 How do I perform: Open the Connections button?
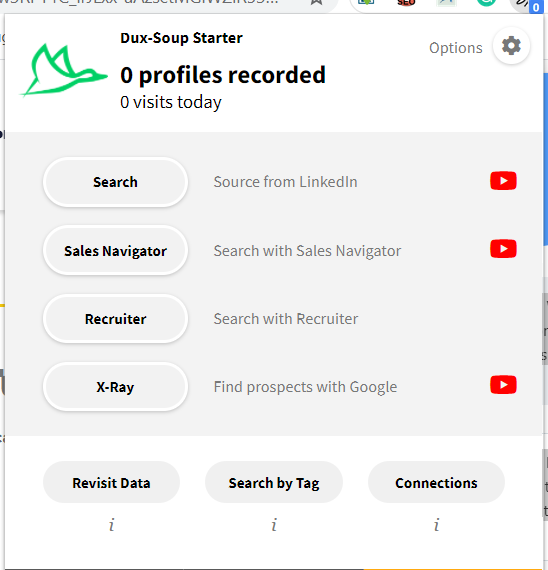[436, 482]
